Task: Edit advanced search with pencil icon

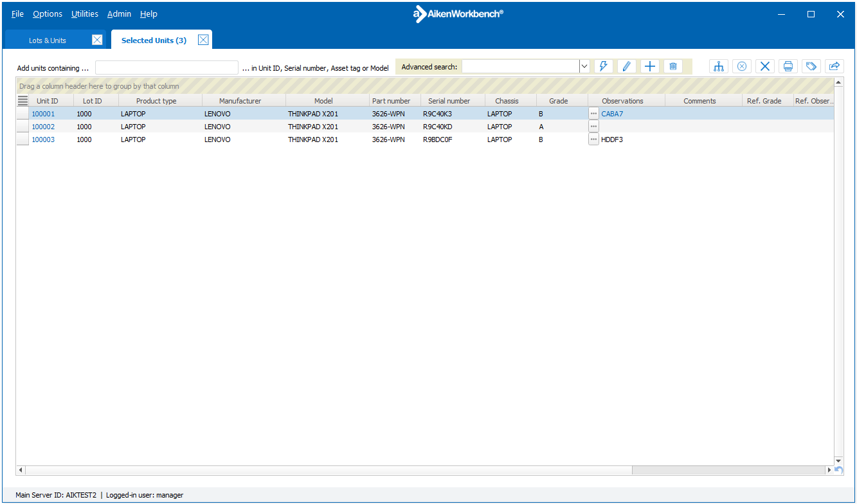Action: coord(626,66)
